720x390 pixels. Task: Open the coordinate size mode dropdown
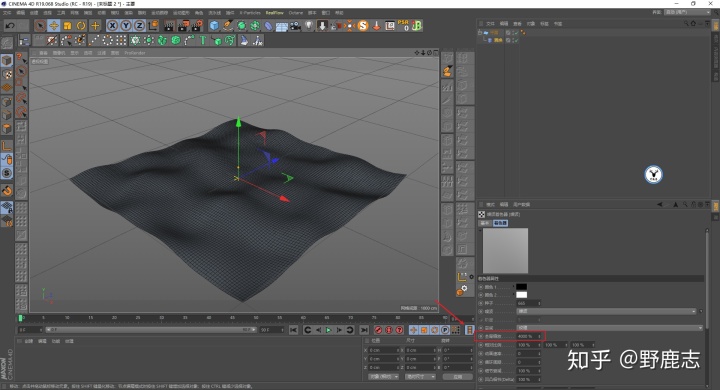pyautogui.click(x=420, y=377)
